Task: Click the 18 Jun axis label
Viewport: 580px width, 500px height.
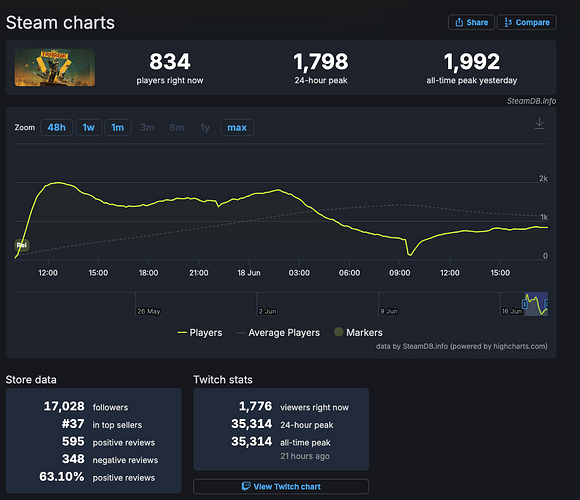Action: 249,273
